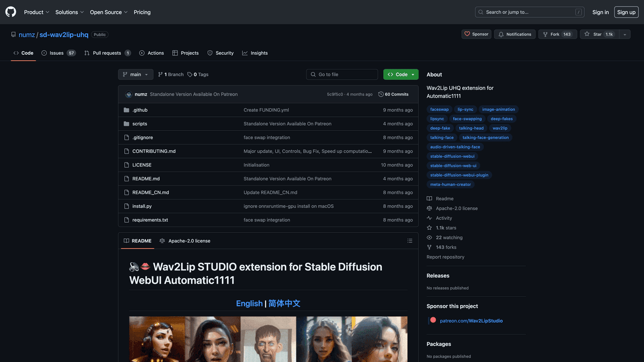The width and height of the screenshot is (644, 362).
Task: Click the README outline list icon
Action: [410, 241]
